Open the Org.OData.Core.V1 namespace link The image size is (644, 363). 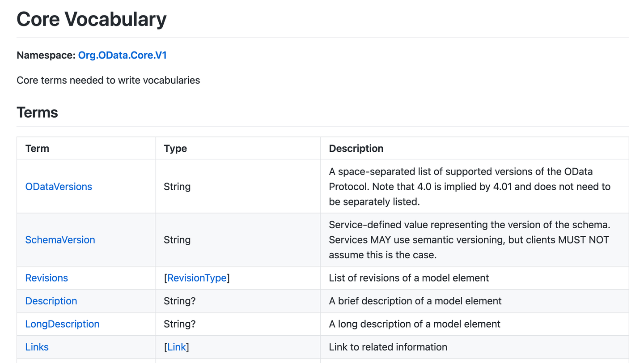(122, 55)
